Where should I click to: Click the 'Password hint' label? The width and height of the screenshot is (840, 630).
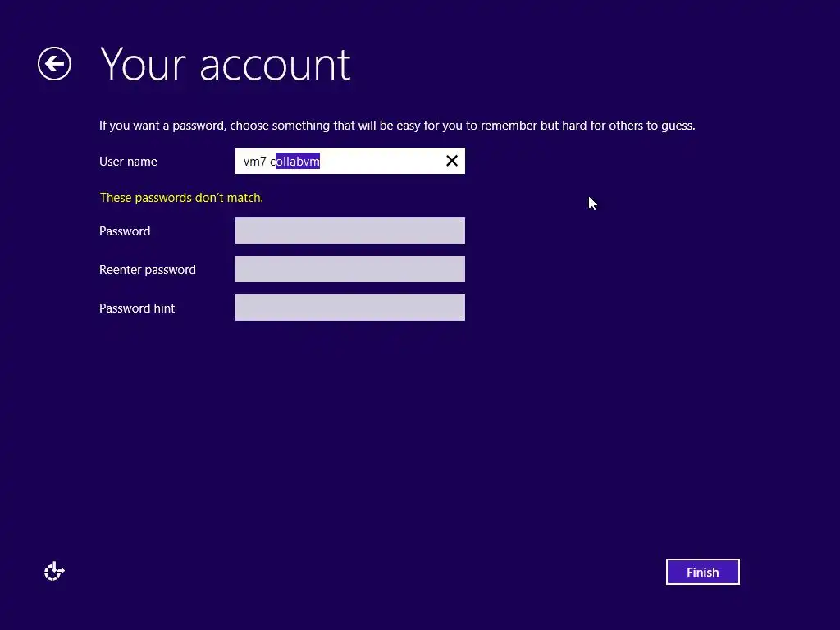[x=137, y=308]
